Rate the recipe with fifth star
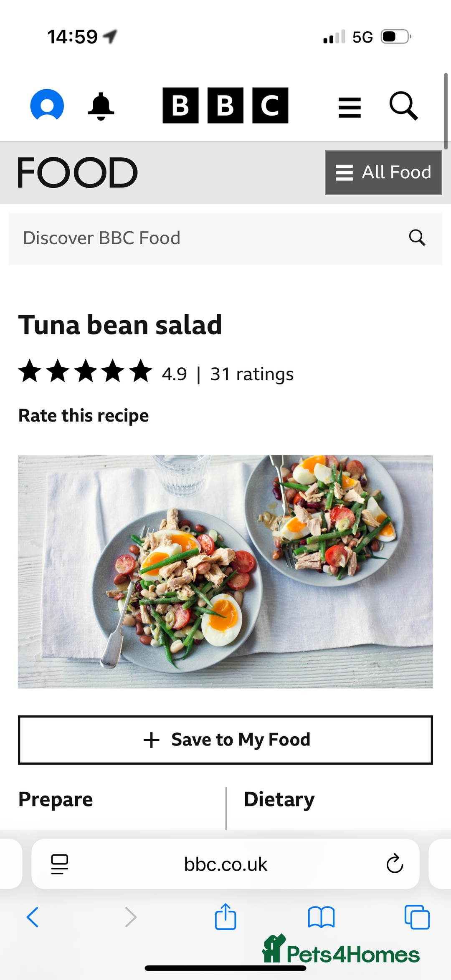451x980 pixels. (x=141, y=371)
